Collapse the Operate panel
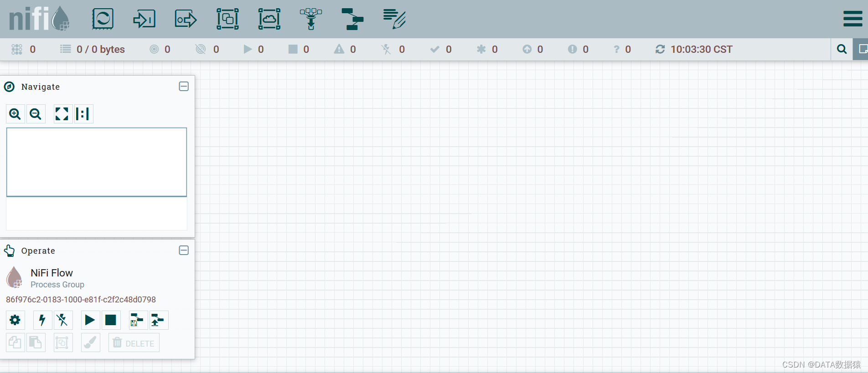Screen dimensions: 868x373 [x=184, y=250]
